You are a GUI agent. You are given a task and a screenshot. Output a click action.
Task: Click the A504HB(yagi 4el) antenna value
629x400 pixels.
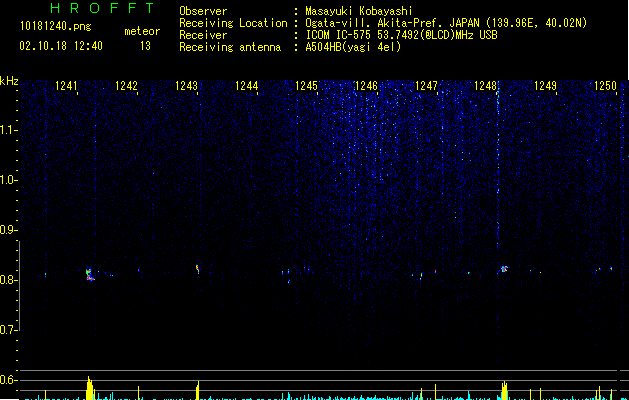(x=353, y=47)
